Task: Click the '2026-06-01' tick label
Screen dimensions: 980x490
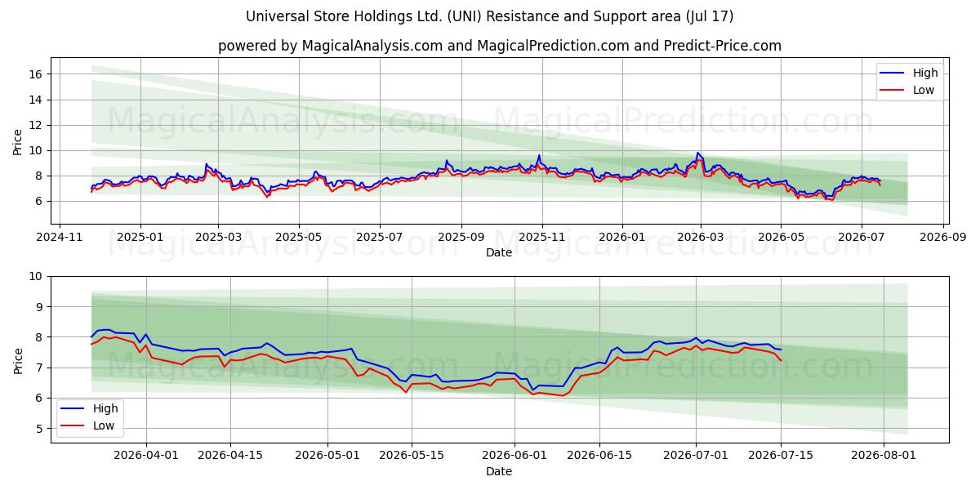Action: coord(514,455)
